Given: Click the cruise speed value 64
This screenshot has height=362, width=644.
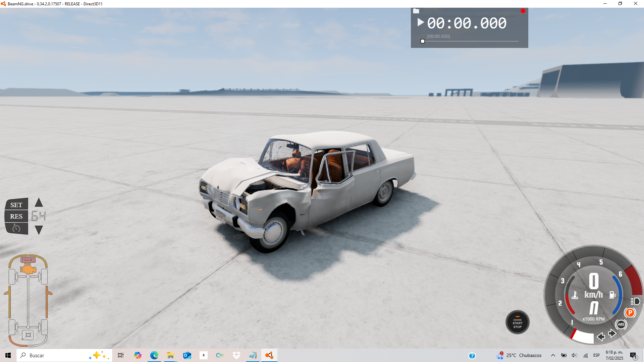Looking at the screenshot, I should pyautogui.click(x=39, y=216).
